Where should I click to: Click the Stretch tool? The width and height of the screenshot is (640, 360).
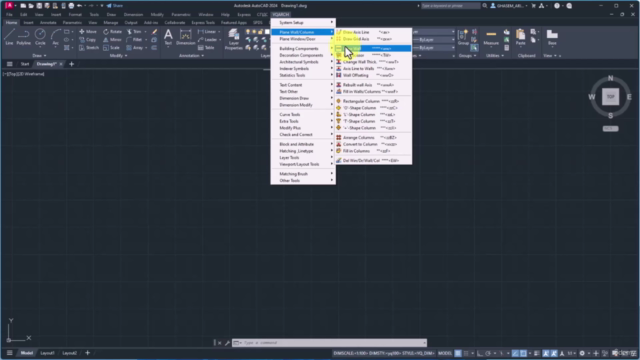[89, 48]
